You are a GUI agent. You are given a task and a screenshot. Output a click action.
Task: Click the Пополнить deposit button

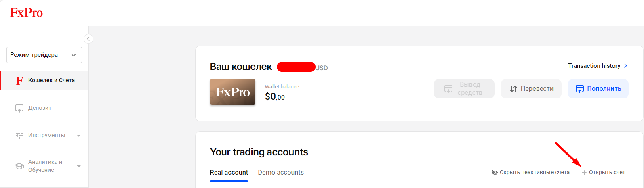(598, 89)
